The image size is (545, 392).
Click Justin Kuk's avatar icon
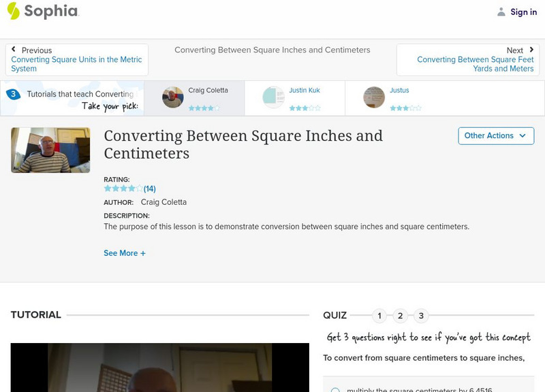coord(274,97)
